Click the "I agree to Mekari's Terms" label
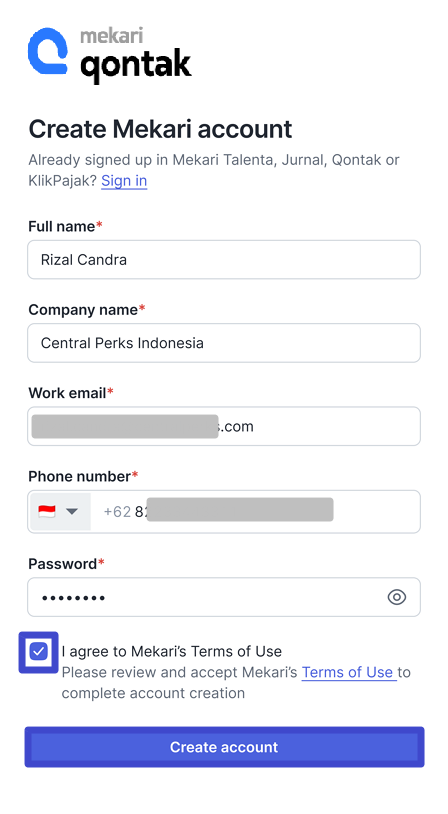This screenshot has width=448, height=814. [172, 651]
